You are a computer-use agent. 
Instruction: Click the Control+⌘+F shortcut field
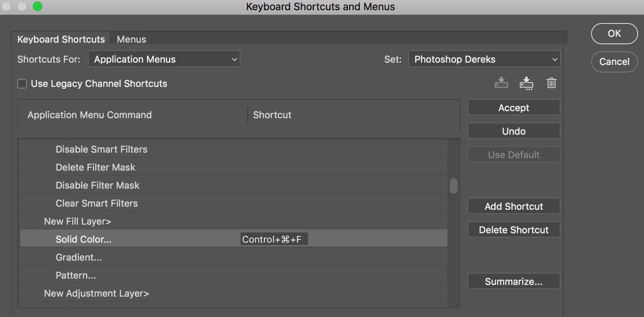point(273,239)
